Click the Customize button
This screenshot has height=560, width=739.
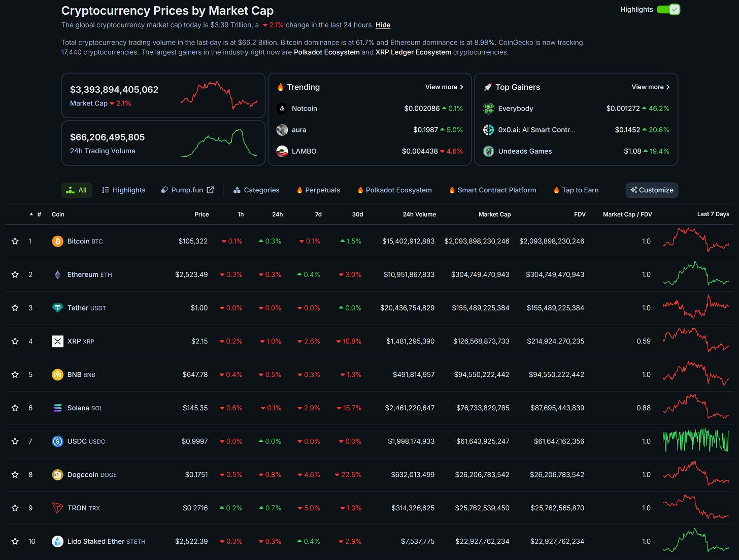coord(652,190)
